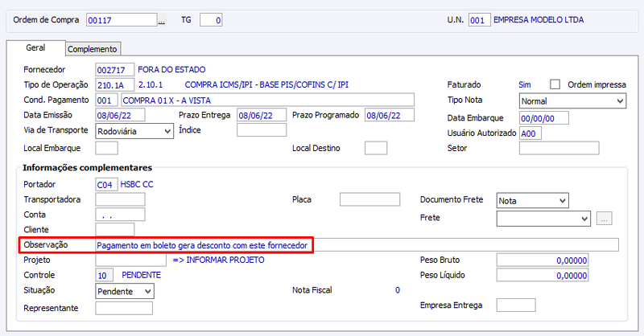This screenshot has height=336, width=644.
Task: Click the Faturado value Sim
Action: point(525,85)
